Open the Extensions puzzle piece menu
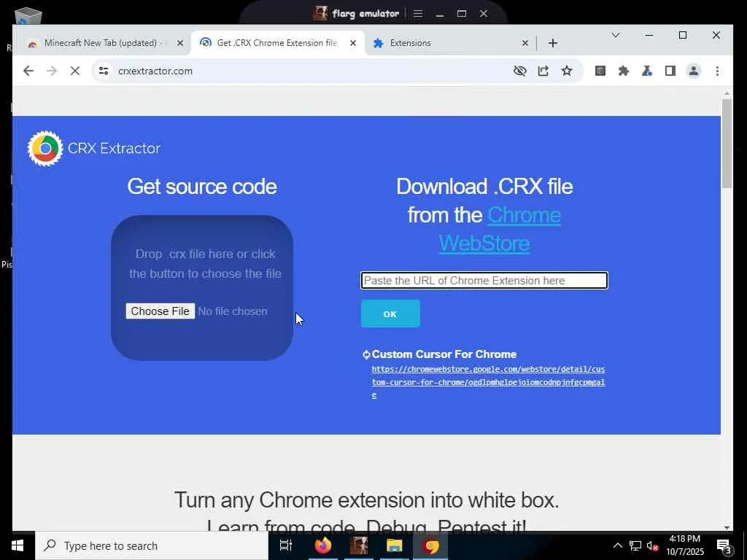 623,71
